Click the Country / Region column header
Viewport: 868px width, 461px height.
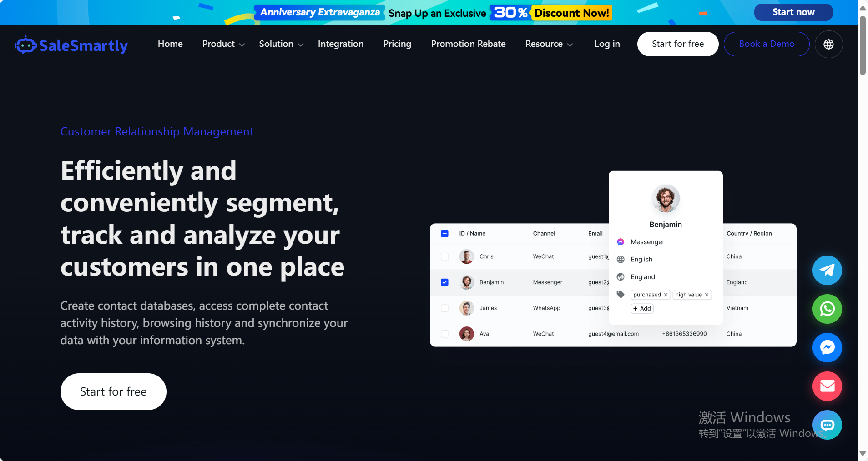[x=749, y=234]
